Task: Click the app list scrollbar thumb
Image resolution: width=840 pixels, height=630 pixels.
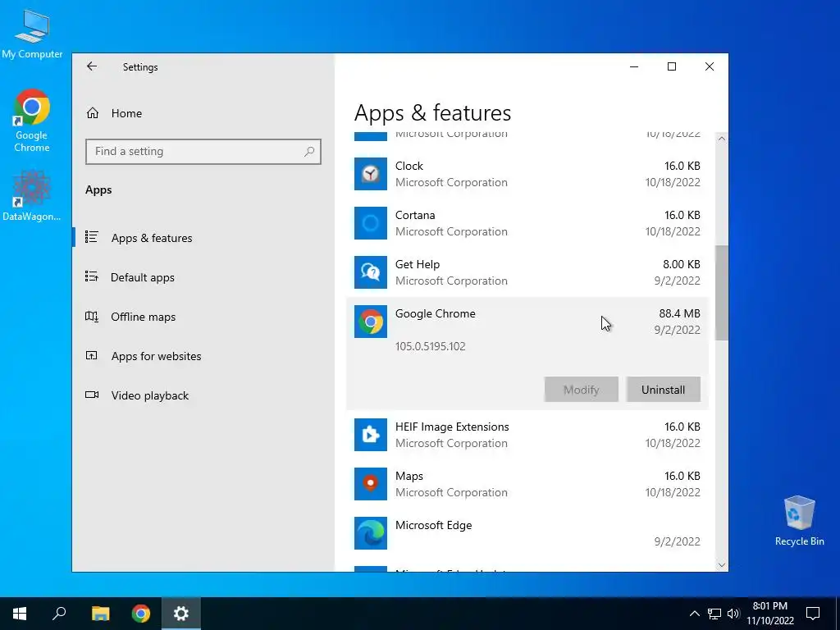Action: [x=721, y=293]
